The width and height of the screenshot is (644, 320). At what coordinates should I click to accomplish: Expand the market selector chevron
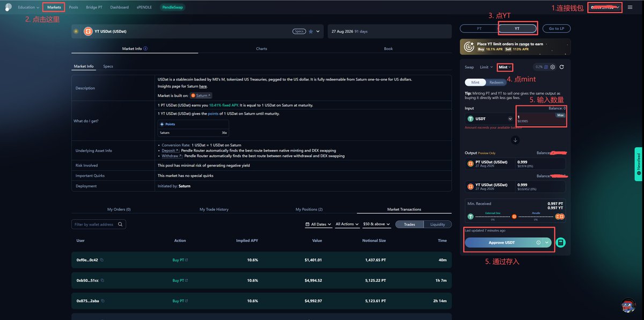[x=318, y=31]
